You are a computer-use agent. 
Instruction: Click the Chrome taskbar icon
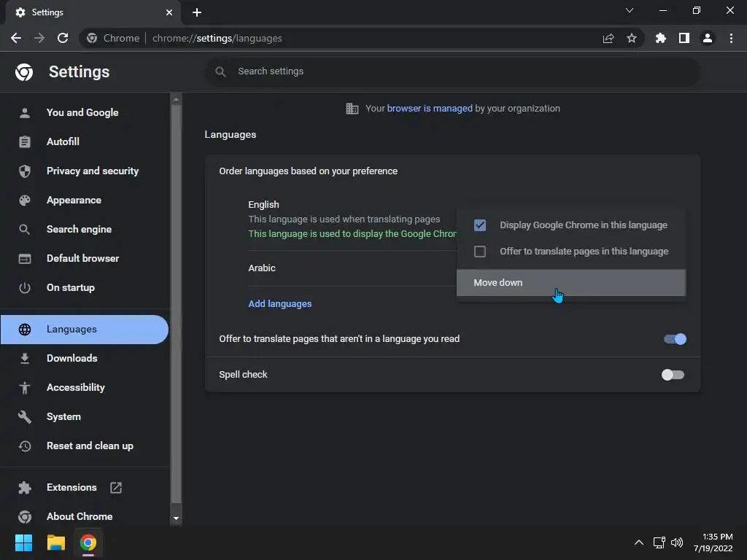click(x=88, y=542)
